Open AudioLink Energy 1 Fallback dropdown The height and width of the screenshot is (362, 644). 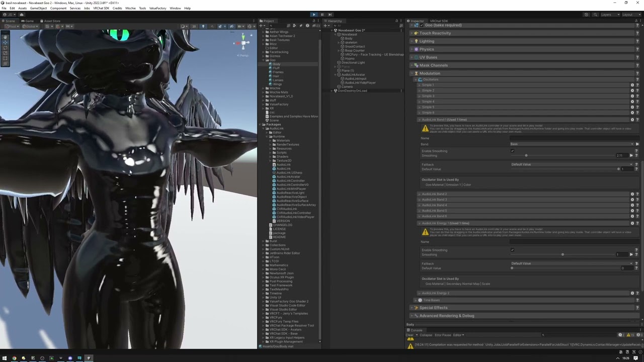coord(572,263)
